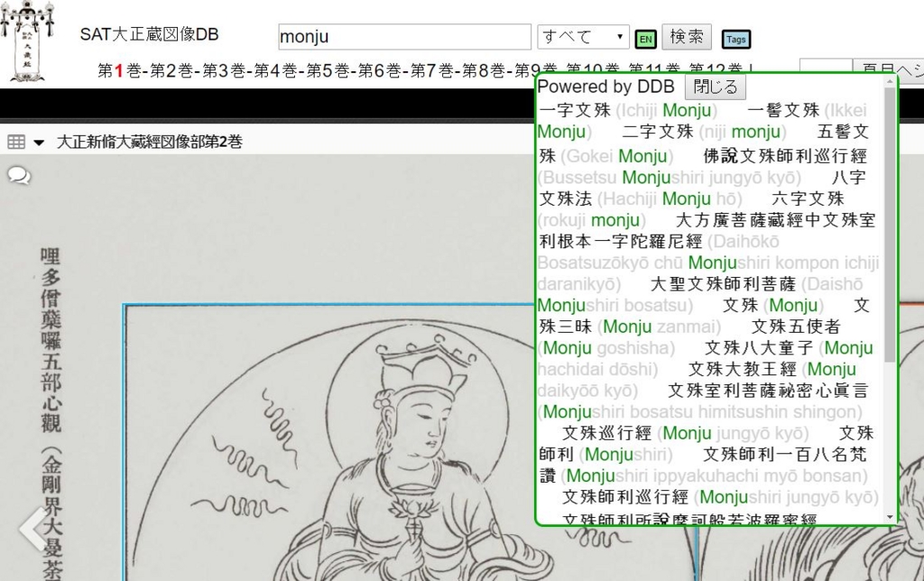This screenshot has width=924, height=581.
Task: Toggle the blue Tags button
Action: tap(736, 40)
